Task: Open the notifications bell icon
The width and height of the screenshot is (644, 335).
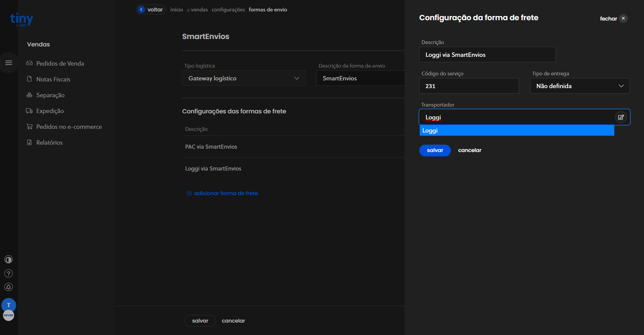Action: 9,287
